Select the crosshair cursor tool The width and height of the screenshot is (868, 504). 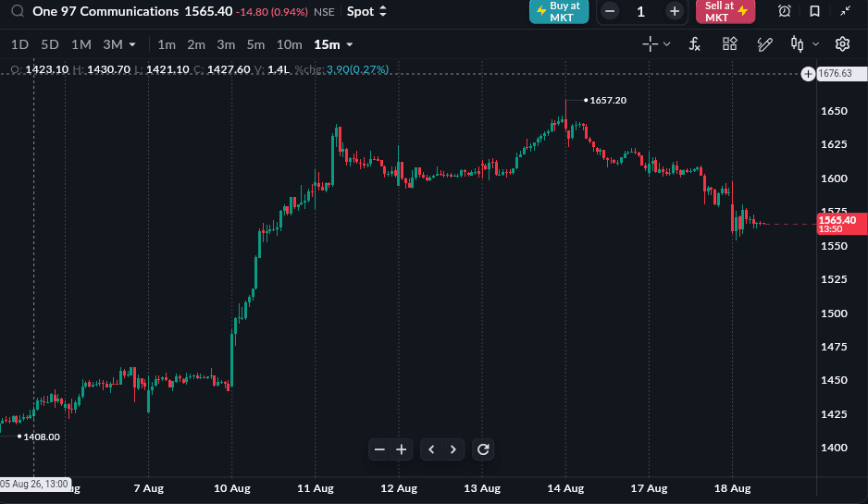(x=651, y=44)
